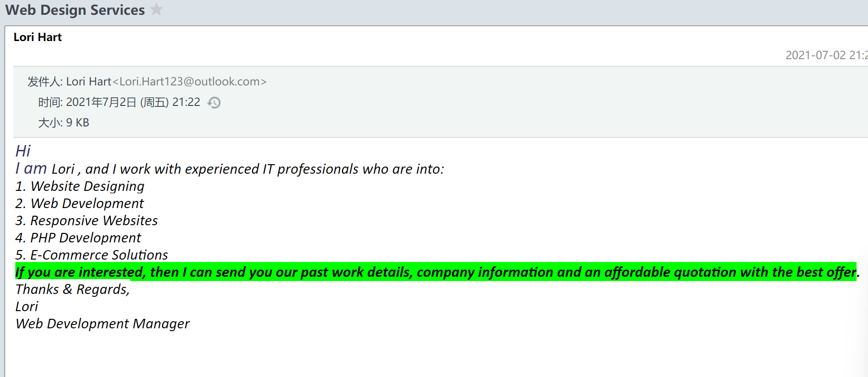
Task: Click the "1. Website Designing" list item
Action: click(80, 186)
